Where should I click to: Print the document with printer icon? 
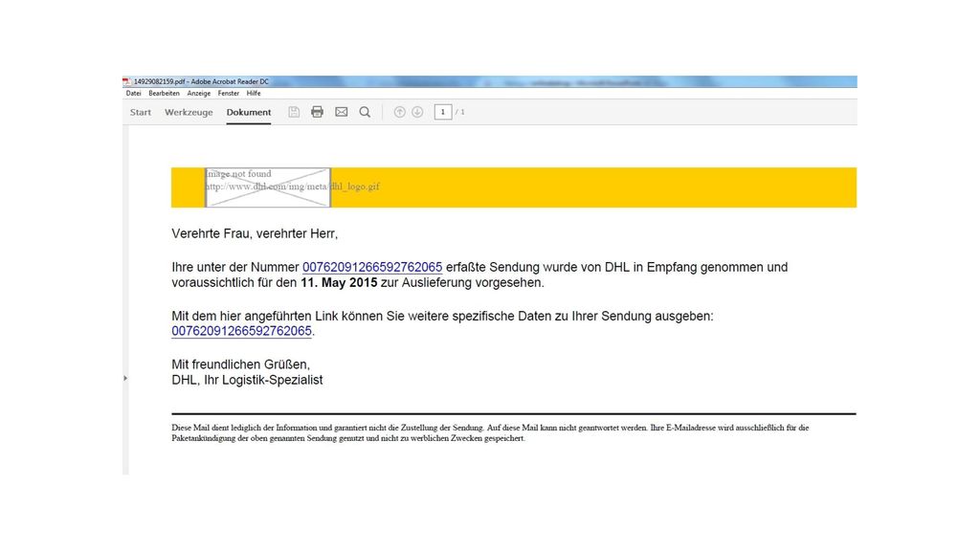click(318, 112)
